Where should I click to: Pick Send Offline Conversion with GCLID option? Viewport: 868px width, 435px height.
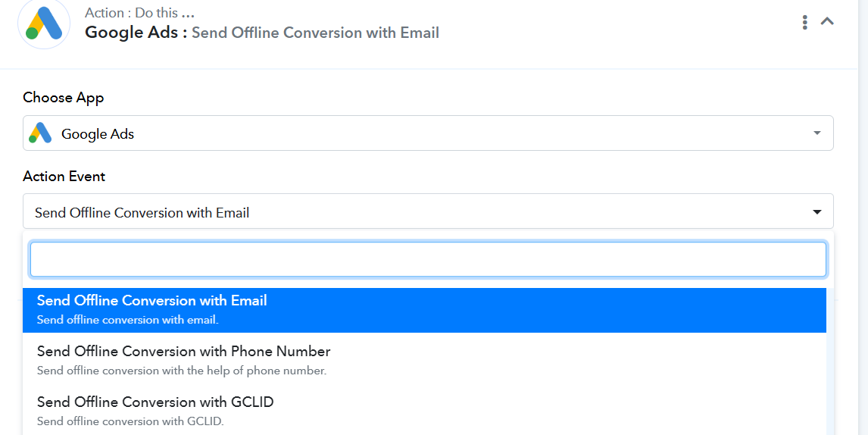(x=424, y=411)
